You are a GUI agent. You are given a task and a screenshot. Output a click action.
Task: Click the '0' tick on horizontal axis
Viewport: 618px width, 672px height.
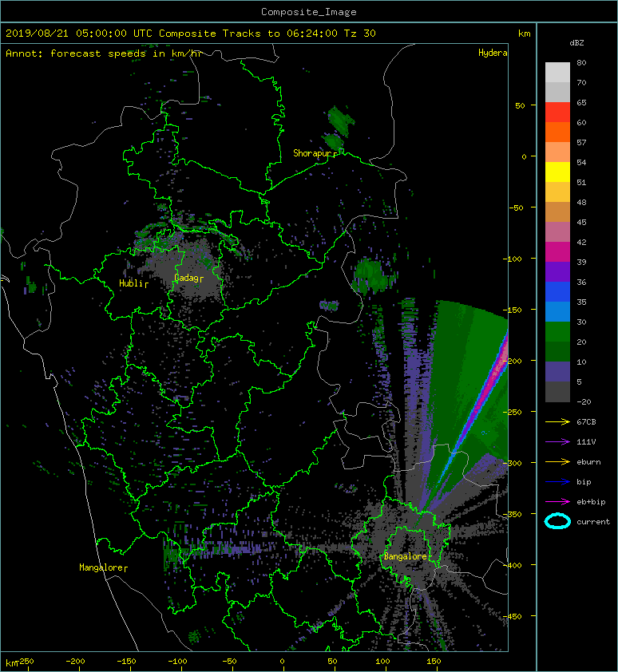pos(282,662)
